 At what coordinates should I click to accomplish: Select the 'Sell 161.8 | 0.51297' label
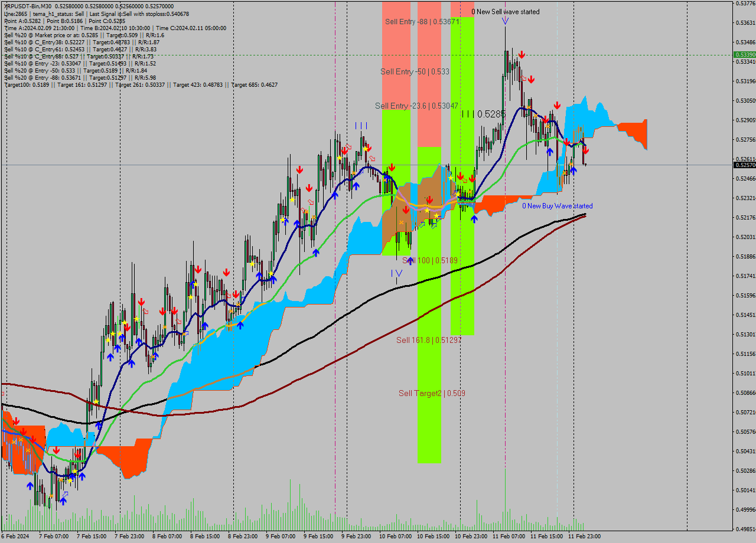(x=429, y=340)
